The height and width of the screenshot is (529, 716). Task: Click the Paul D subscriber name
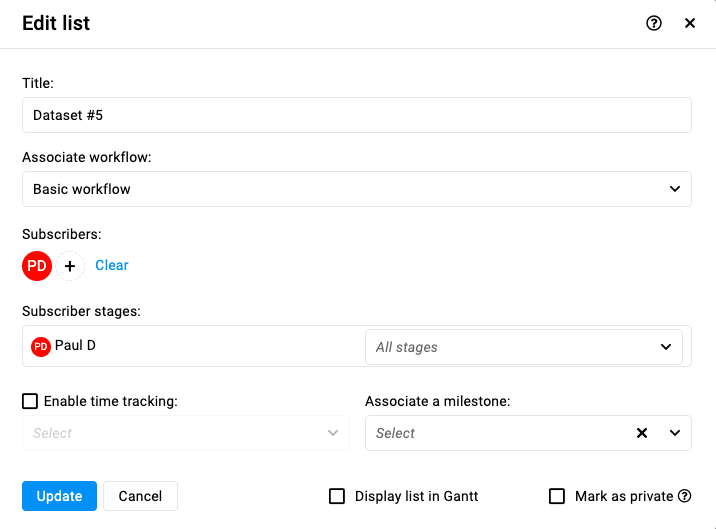tap(75, 345)
